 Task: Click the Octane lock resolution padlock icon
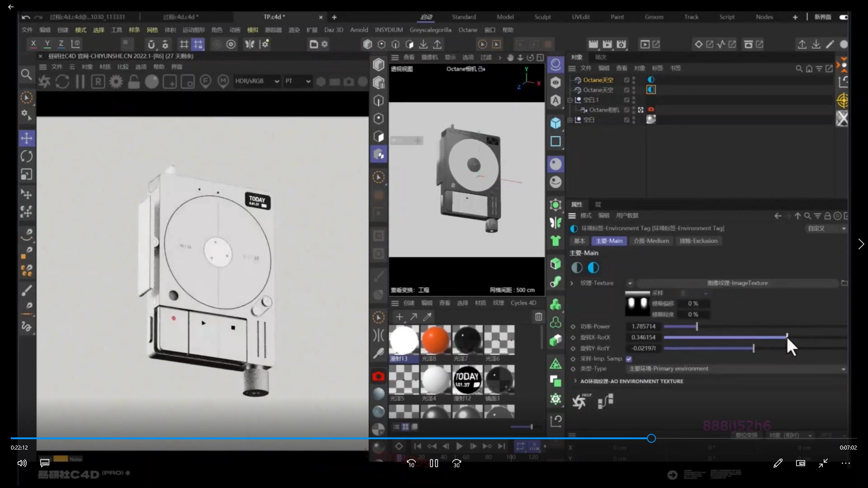(134, 82)
